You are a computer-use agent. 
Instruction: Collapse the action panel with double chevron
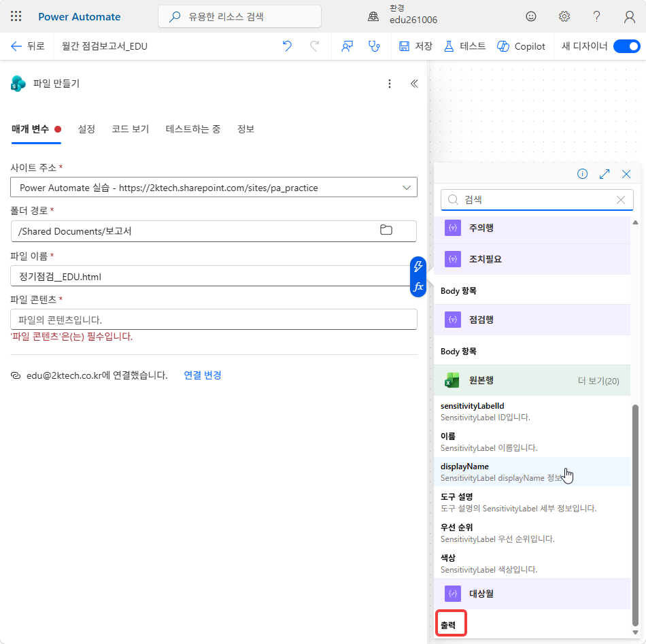[414, 84]
